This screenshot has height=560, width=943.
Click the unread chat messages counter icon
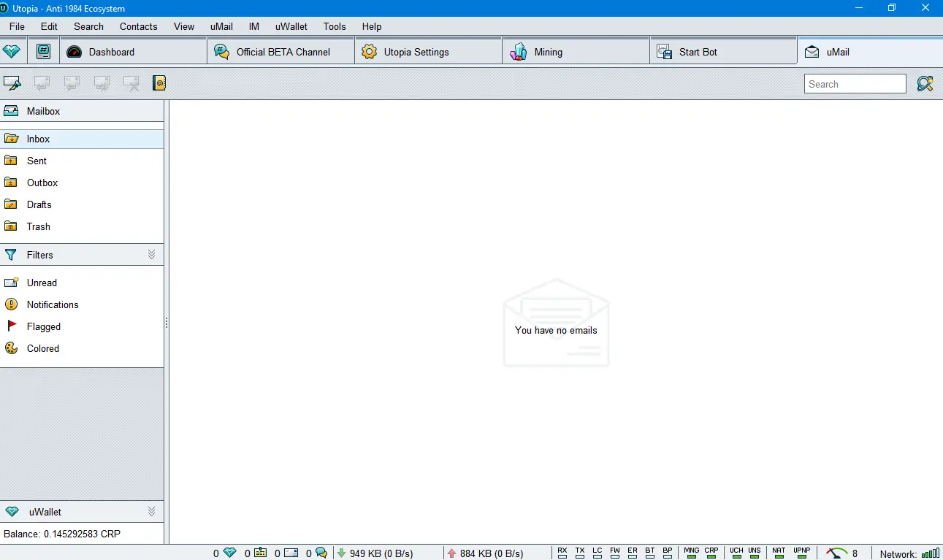pyautogui.click(x=321, y=553)
